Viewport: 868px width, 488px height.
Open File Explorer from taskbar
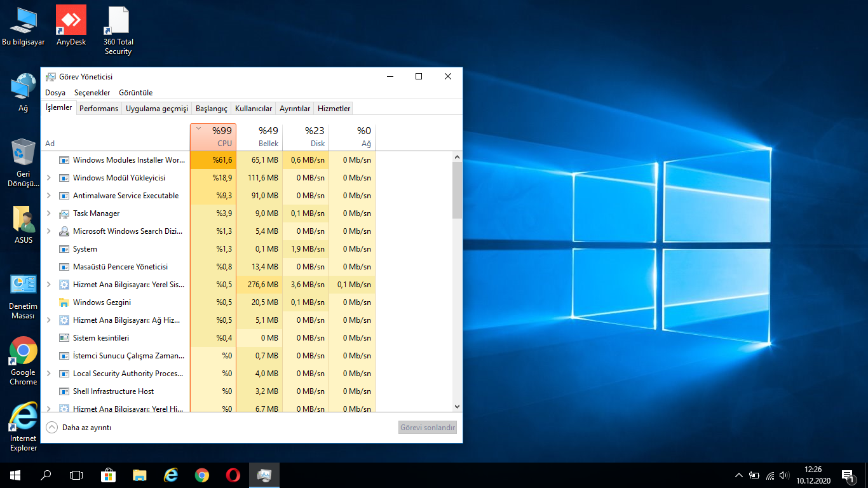[x=139, y=475]
